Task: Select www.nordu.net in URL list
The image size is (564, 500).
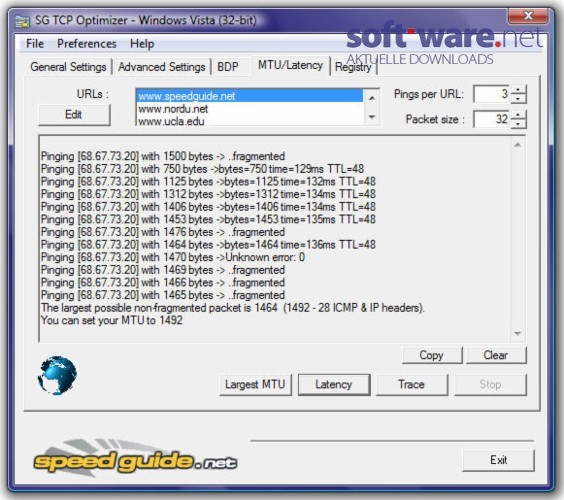Action: pos(250,109)
